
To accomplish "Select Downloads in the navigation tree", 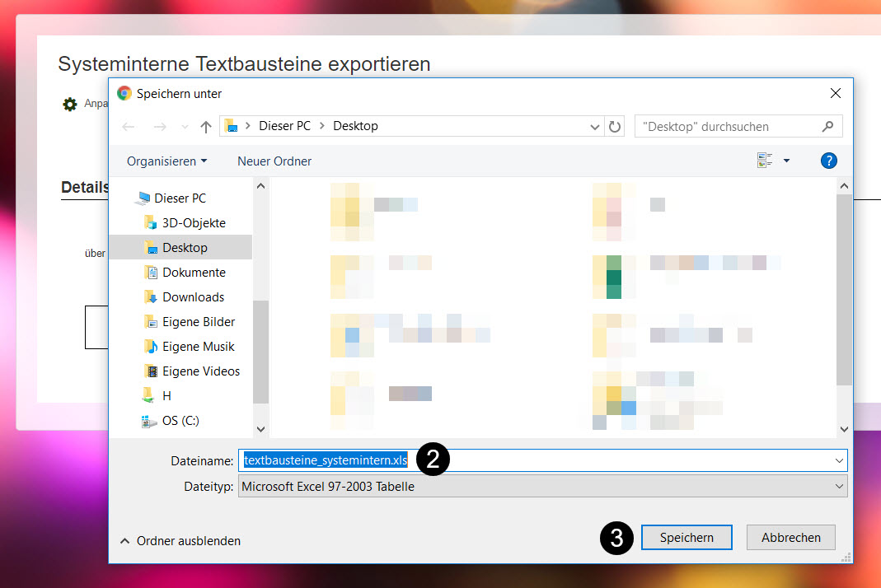I will coord(193,297).
